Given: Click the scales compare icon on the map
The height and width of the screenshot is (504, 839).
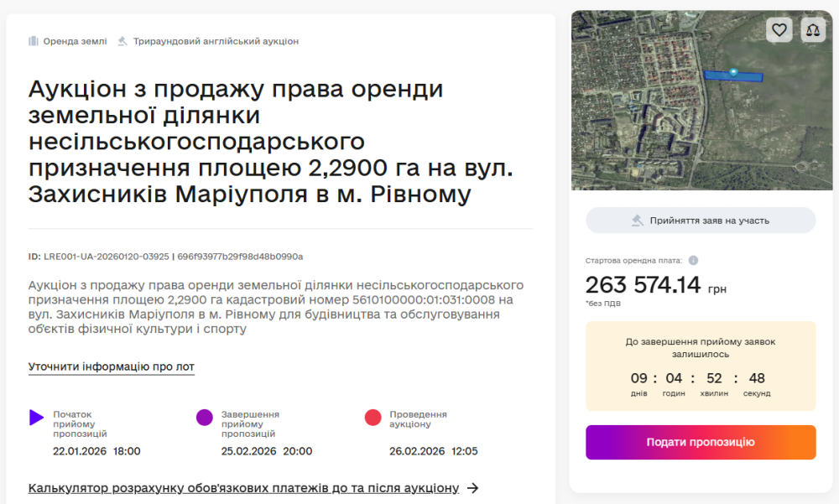Looking at the screenshot, I should coord(813,30).
